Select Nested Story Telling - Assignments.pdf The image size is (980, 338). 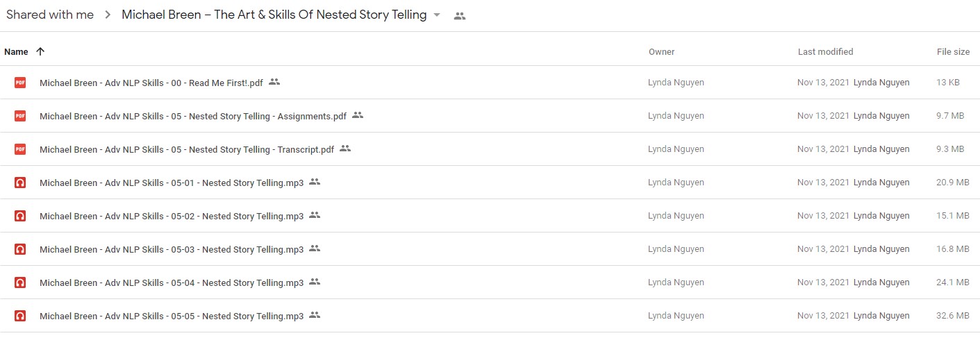point(490,116)
